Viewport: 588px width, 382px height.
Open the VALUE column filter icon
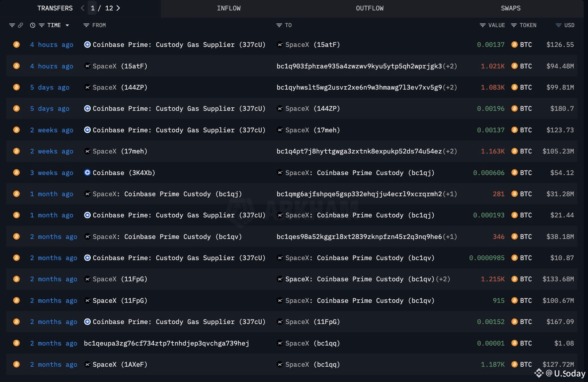coord(482,25)
